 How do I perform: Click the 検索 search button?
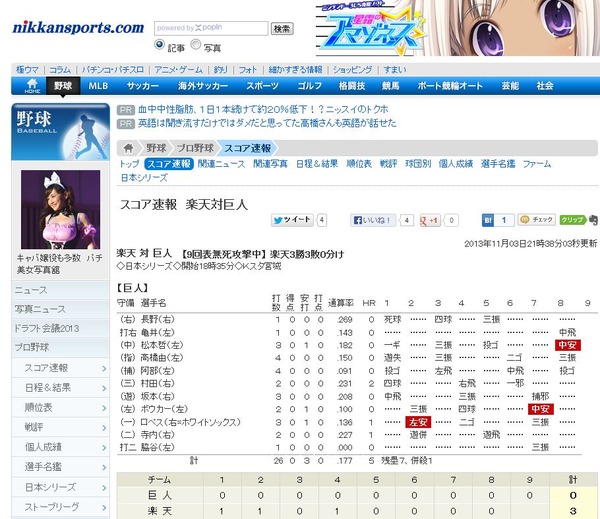tap(282, 29)
